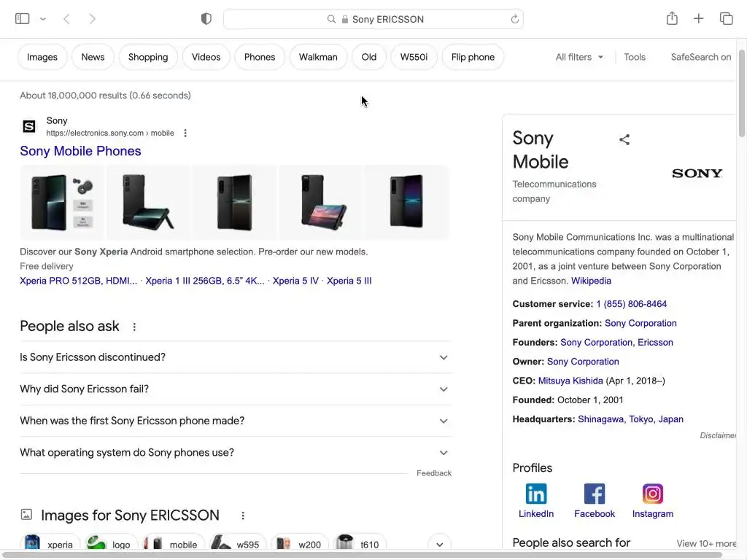Click View 10+ more link
Image resolution: width=747 pixels, height=560 pixels.
706,543
